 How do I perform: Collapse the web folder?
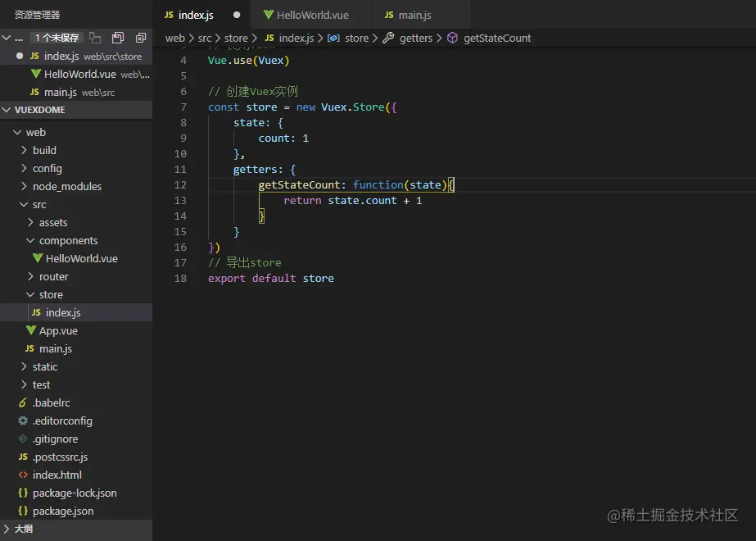(17, 132)
